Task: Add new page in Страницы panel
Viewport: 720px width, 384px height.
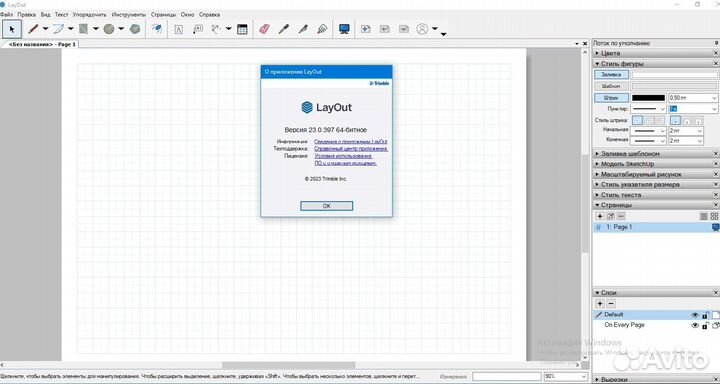Action: pyautogui.click(x=600, y=216)
